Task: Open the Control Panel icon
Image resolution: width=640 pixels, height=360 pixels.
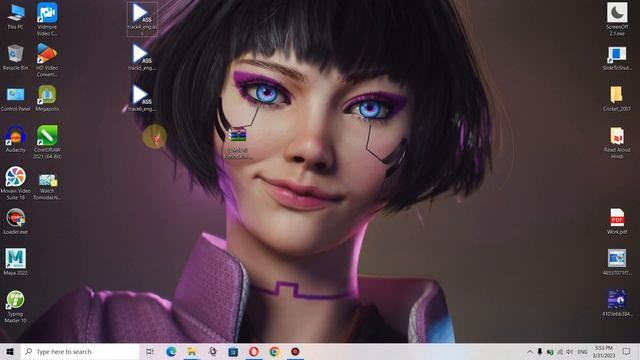Action: (x=16, y=99)
